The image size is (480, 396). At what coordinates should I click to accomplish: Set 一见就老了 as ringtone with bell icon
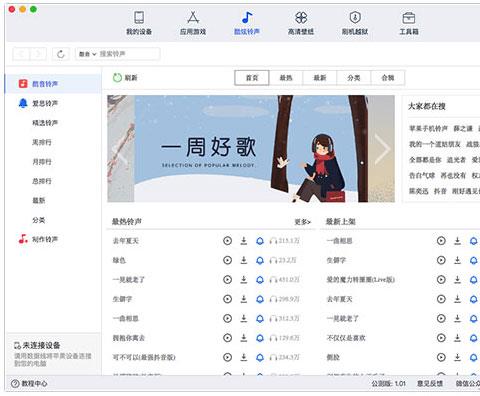(260, 280)
